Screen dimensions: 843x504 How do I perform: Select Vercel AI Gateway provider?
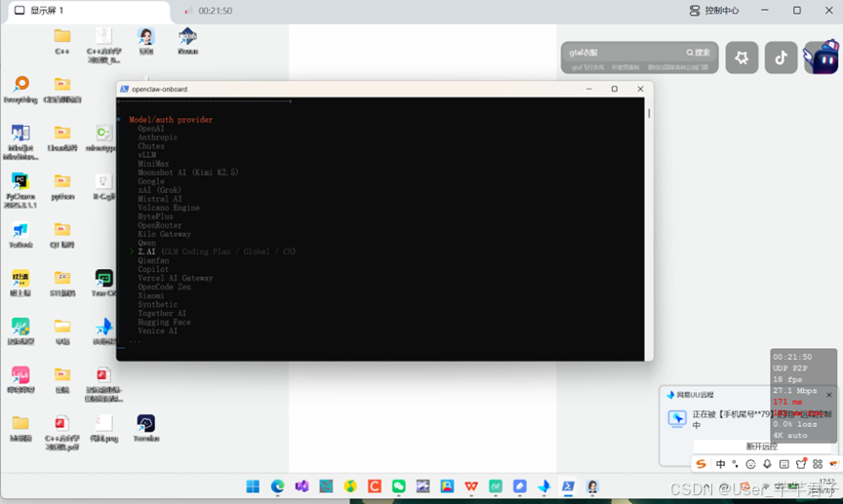click(x=176, y=278)
